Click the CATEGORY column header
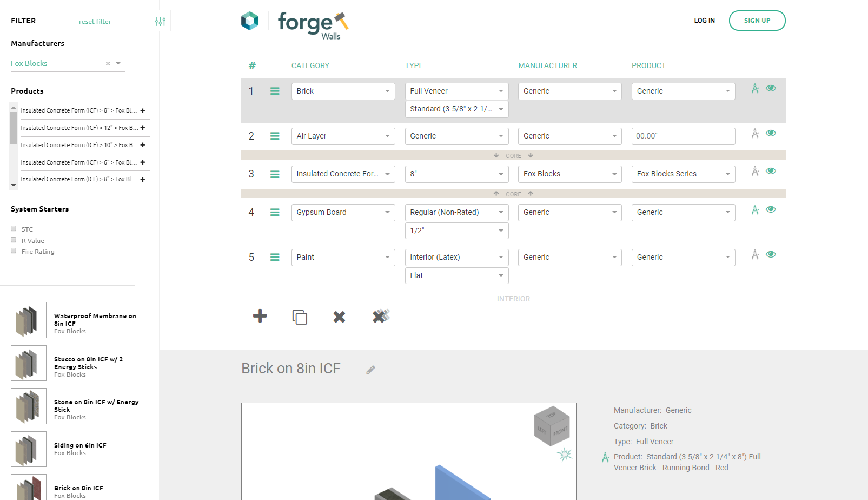Image resolution: width=868 pixels, height=500 pixels. [310, 65]
